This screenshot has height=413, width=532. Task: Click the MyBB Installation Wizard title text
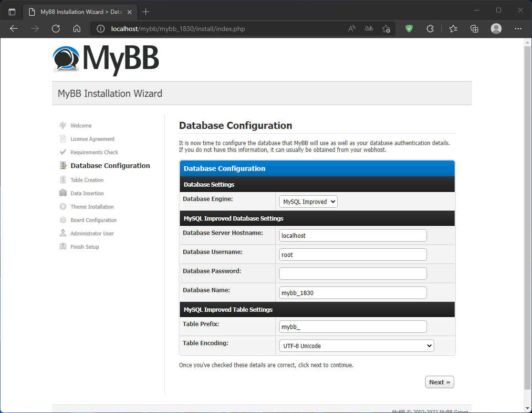(110, 94)
